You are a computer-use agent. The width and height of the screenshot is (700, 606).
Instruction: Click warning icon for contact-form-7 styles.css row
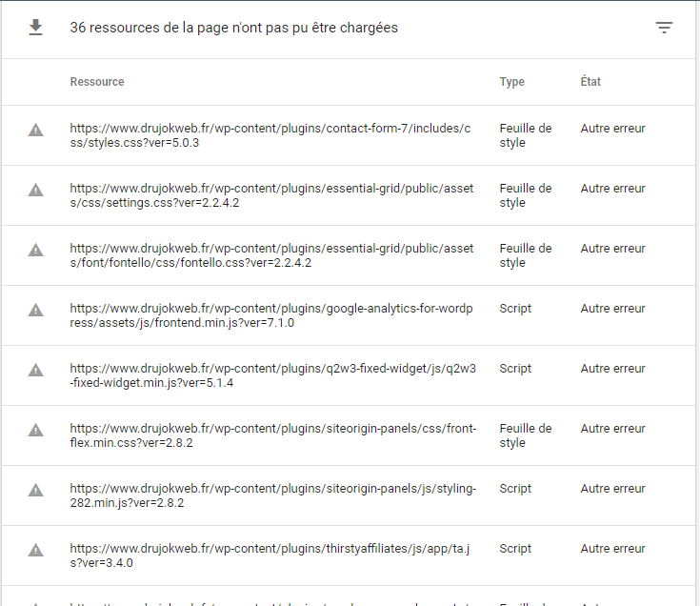pos(36,130)
